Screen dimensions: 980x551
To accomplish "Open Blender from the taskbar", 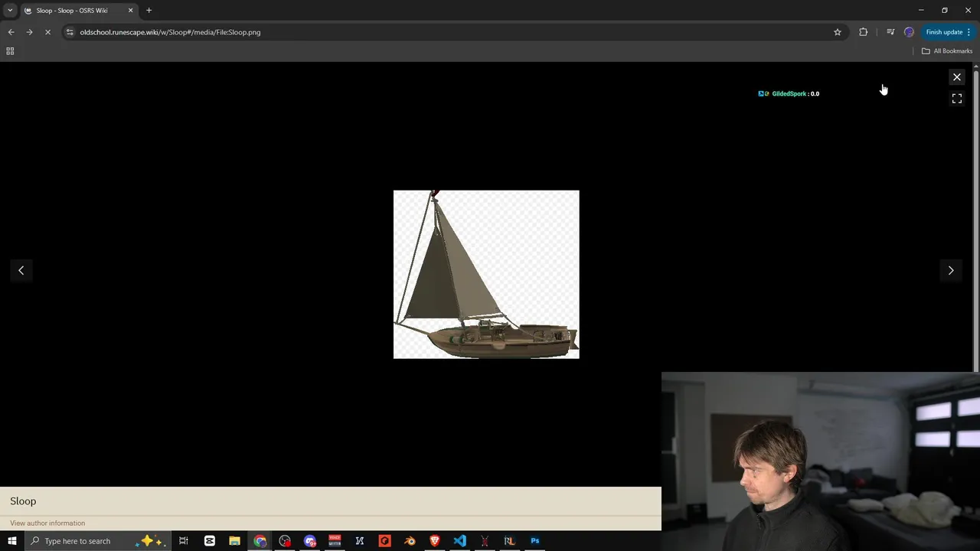I will coord(410,541).
